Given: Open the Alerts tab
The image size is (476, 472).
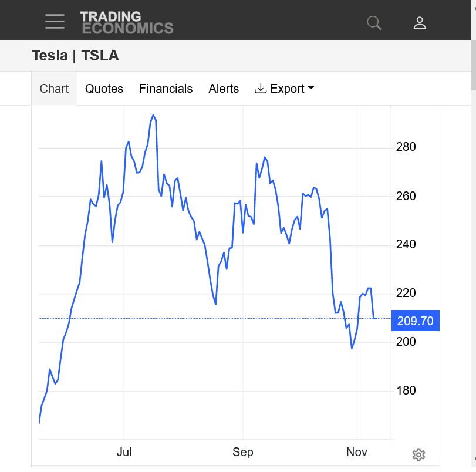Looking at the screenshot, I should (x=224, y=89).
